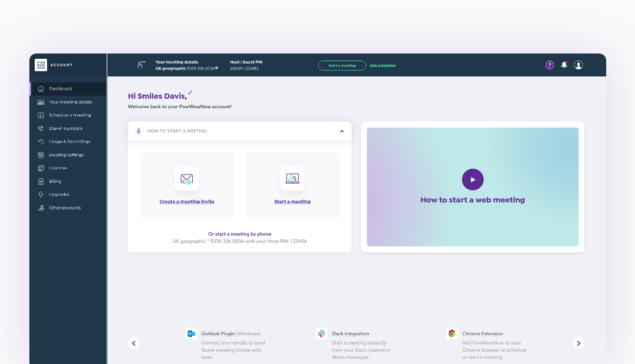
Task: Click the Hi Smiles Davis greeting
Action: [157, 96]
